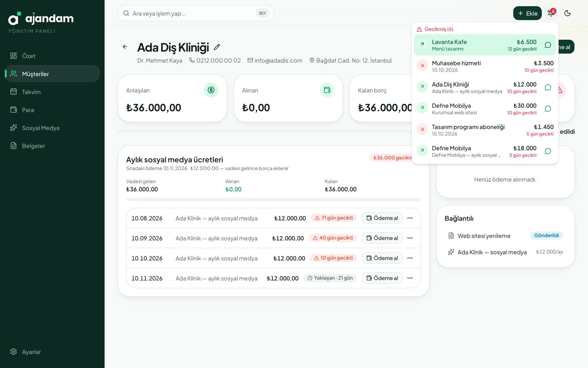588x368 pixels.
Task: Click the message icon on Defne Mobilya ₺30.000 row
Action: click(548, 109)
